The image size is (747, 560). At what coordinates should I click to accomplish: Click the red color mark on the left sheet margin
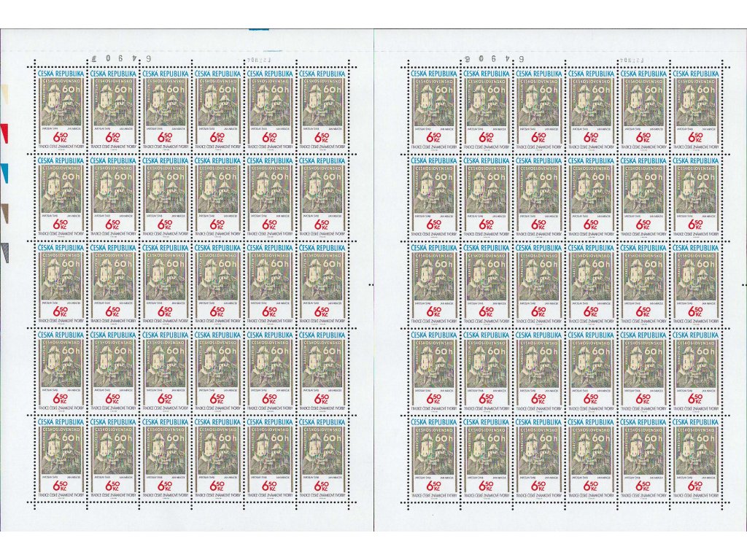[5, 133]
